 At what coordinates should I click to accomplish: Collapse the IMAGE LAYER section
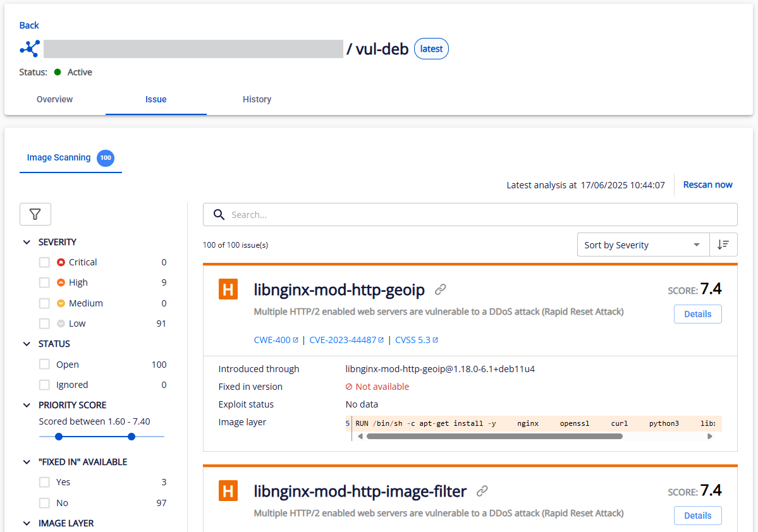[x=27, y=523]
